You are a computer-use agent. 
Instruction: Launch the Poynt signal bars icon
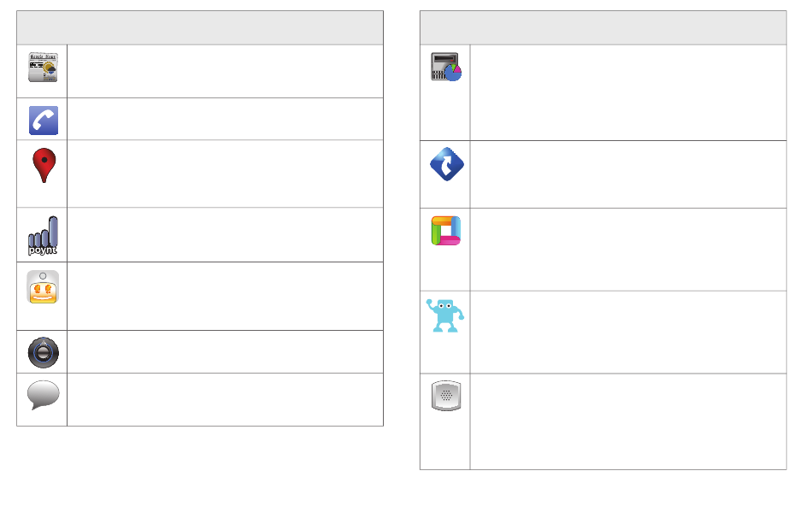pos(43,236)
